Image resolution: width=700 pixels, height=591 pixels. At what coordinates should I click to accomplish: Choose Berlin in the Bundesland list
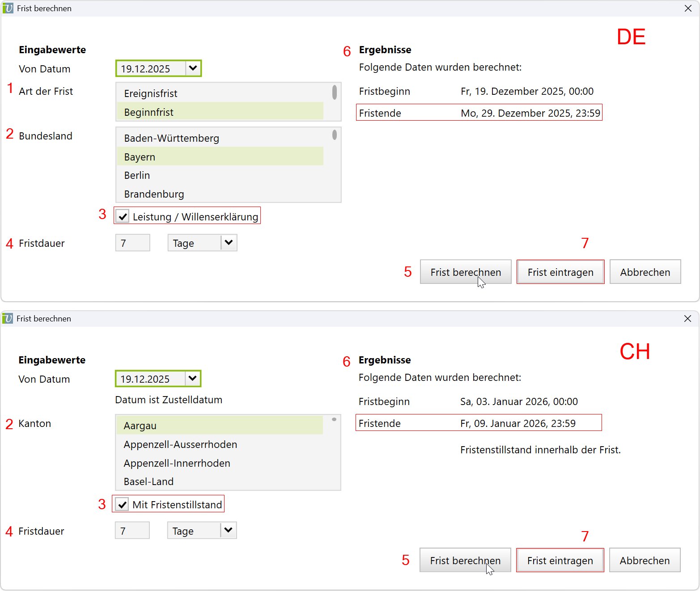click(x=137, y=175)
